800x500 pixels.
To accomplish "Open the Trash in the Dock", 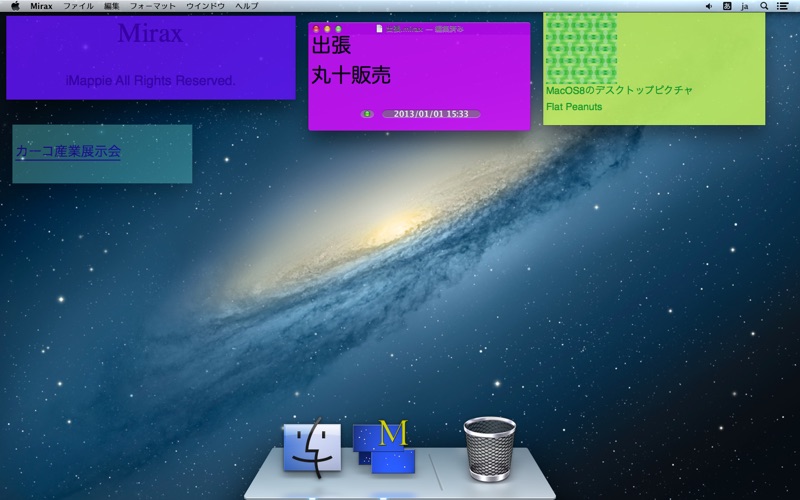I will 490,449.
